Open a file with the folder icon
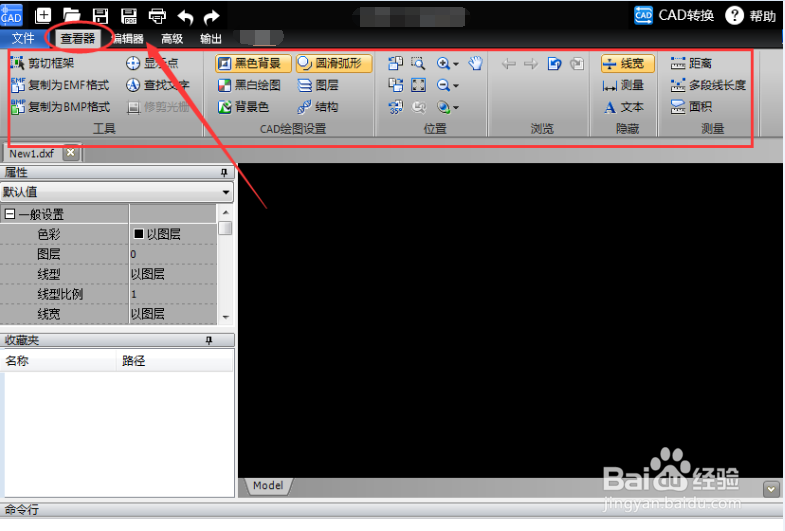 point(72,16)
